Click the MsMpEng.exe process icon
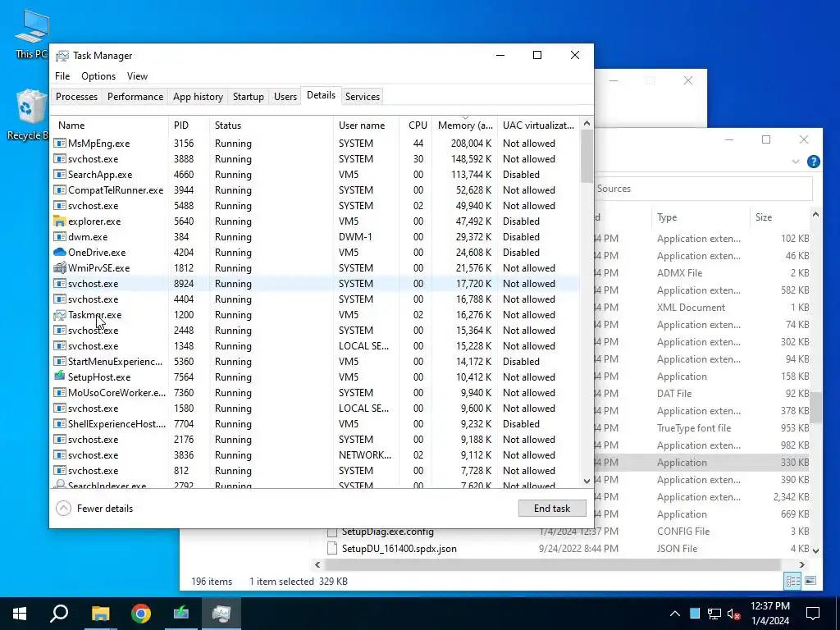Image resolution: width=840 pixels, height=630 pixels. click(x=59, y=143)
